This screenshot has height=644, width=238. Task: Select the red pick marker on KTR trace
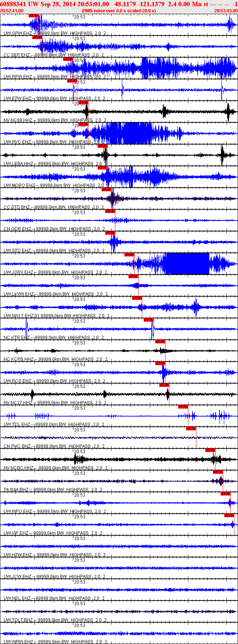tap(148, 320)
